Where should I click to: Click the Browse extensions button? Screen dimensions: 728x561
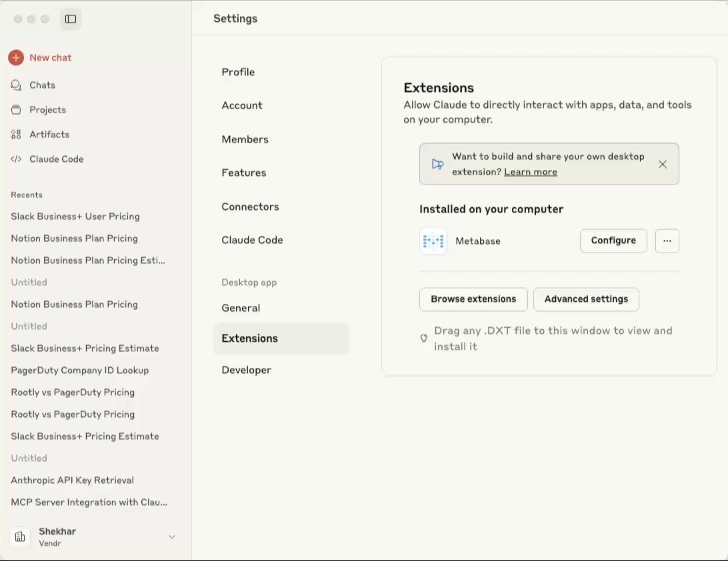point(473,299)
